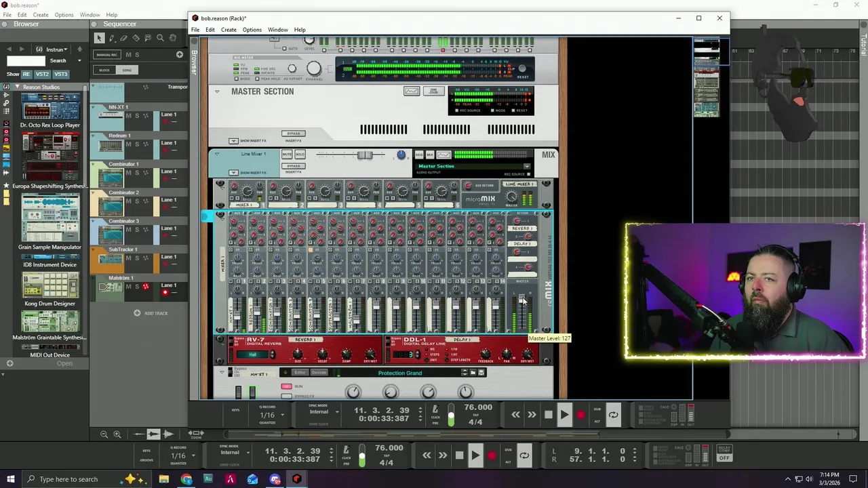
Task: Toggle the VST2 filter in Browser
Action: tap(42, 74)
